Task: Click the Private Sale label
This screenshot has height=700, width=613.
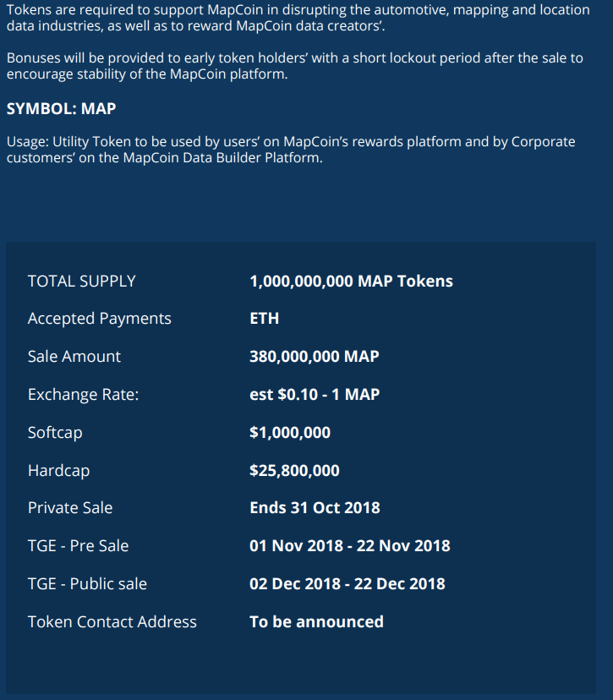Action: tap(69, 508)
